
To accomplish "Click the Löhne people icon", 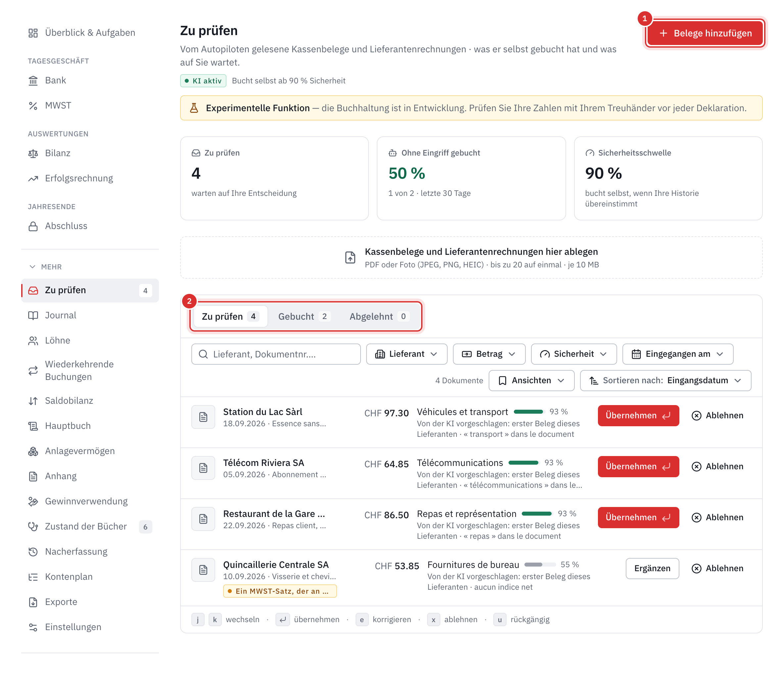I will [33, 341].
